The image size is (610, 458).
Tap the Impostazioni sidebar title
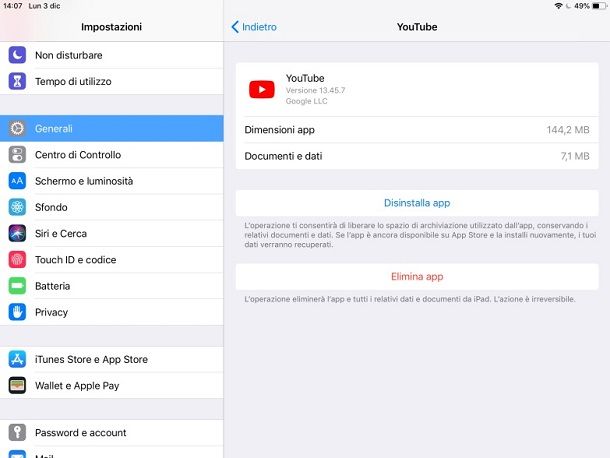click(111, 27)
